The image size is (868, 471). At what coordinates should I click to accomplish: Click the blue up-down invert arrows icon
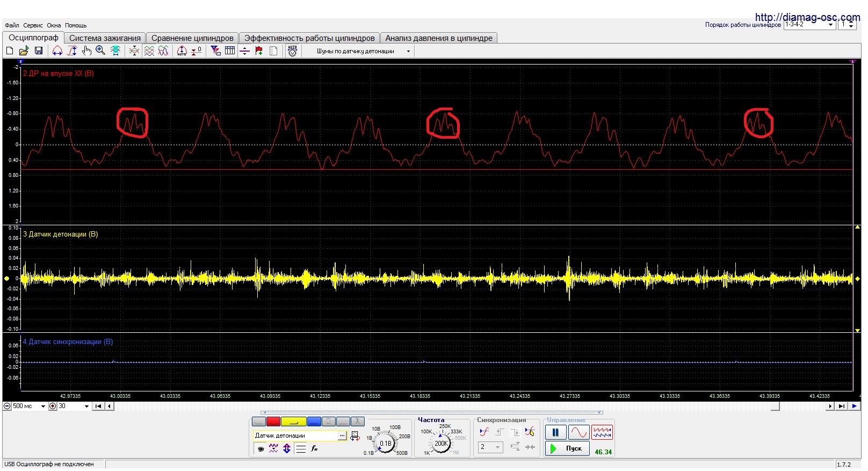(287, 449)
